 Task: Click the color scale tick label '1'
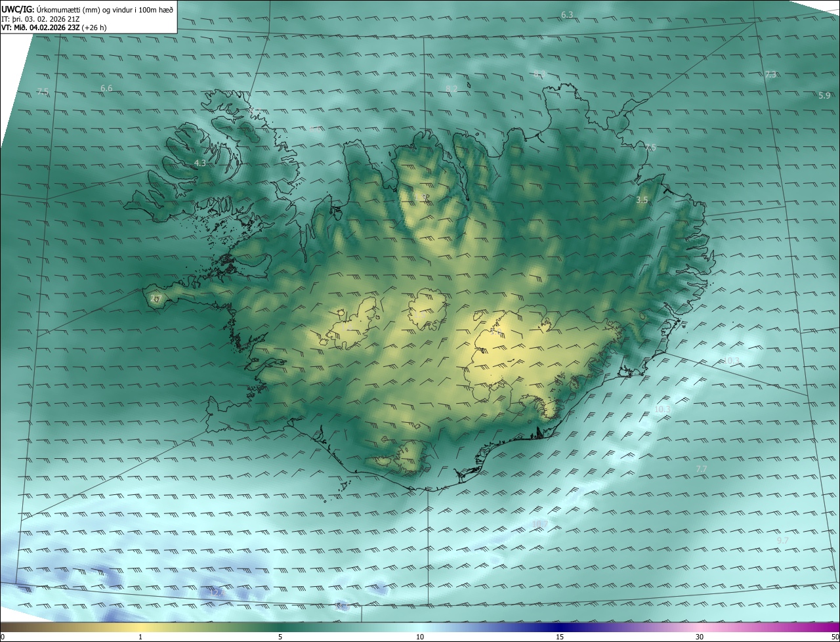click(140, 637)
